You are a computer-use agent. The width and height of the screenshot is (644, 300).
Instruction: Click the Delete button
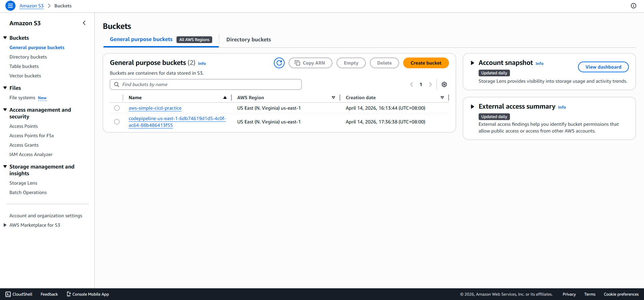[x=384, y=63]
